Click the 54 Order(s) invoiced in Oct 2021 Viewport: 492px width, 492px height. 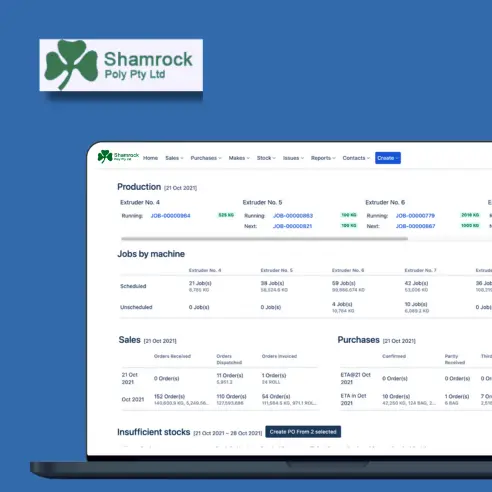(276, 396)
